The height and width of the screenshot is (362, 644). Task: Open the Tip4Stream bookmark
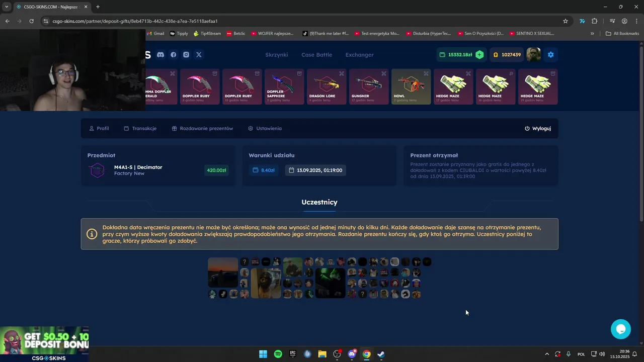point(207,34)
